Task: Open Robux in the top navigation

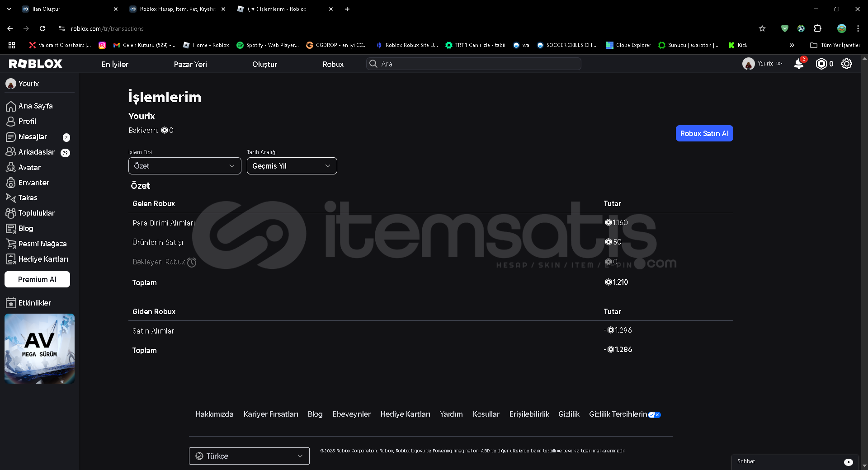Action: pyautogui.click(x=333, y=64)
